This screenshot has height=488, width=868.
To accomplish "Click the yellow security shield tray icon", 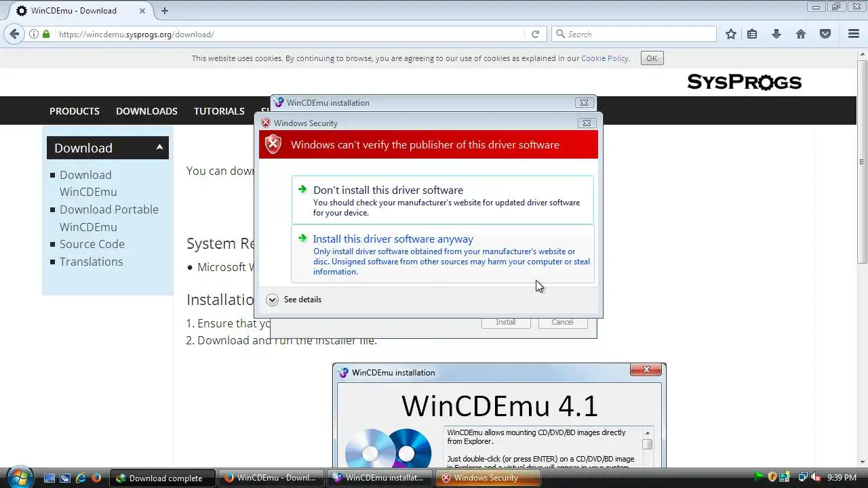I will coord(772,478).
